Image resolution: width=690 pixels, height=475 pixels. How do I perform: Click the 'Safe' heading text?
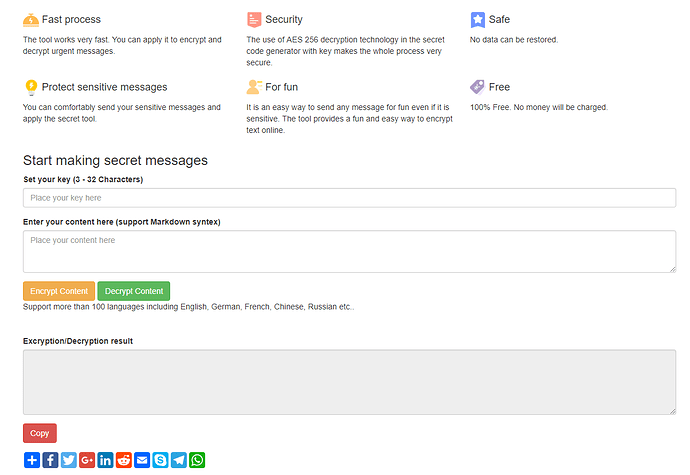coord(499,19)
